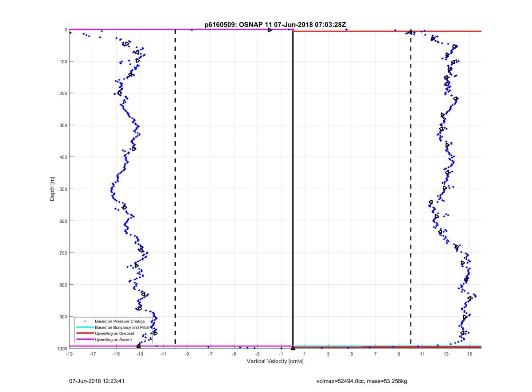Click the plot title "p6160509: OSNAP 11 07-Jun-2018 07:03:28Z"
Viewport: 532px width, 392px height.
coord(275,25)
